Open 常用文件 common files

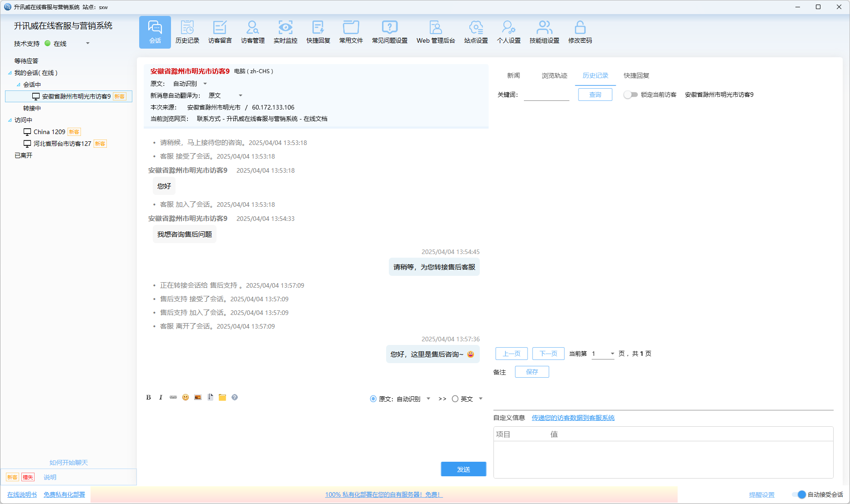351,32
